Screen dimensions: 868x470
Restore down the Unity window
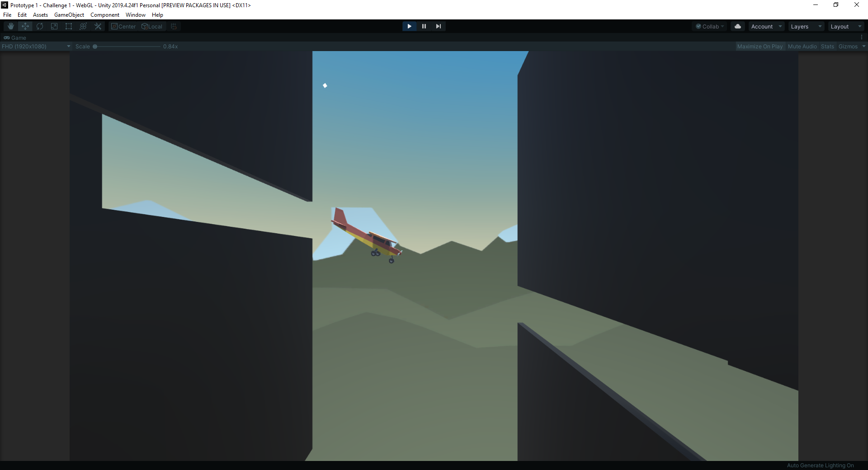pos(836,5)
